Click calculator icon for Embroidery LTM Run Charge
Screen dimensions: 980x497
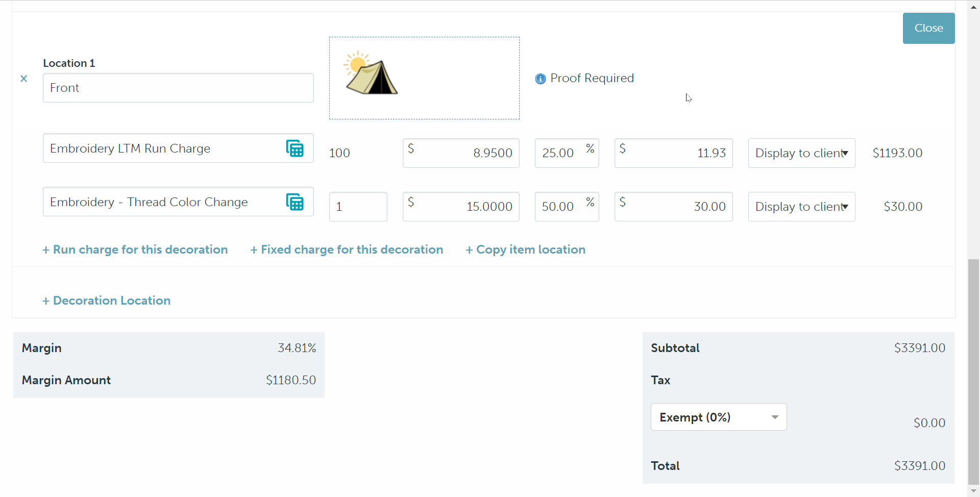[295, 148]
